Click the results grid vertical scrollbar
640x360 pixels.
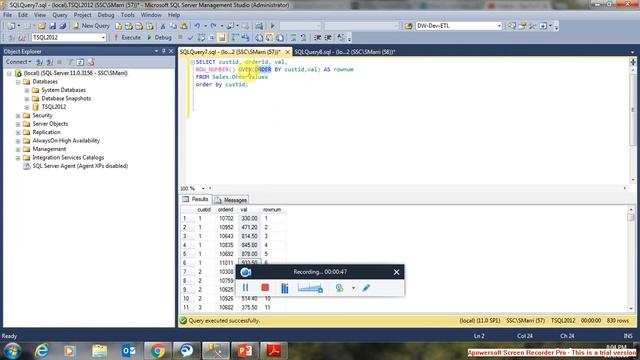point(631,259)
